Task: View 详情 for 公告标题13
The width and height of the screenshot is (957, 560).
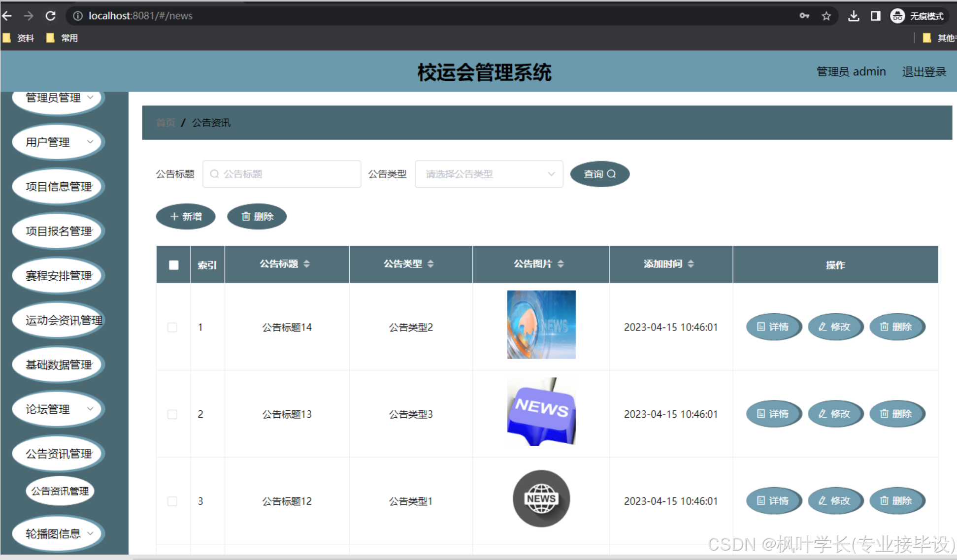Action: point(773,414)
